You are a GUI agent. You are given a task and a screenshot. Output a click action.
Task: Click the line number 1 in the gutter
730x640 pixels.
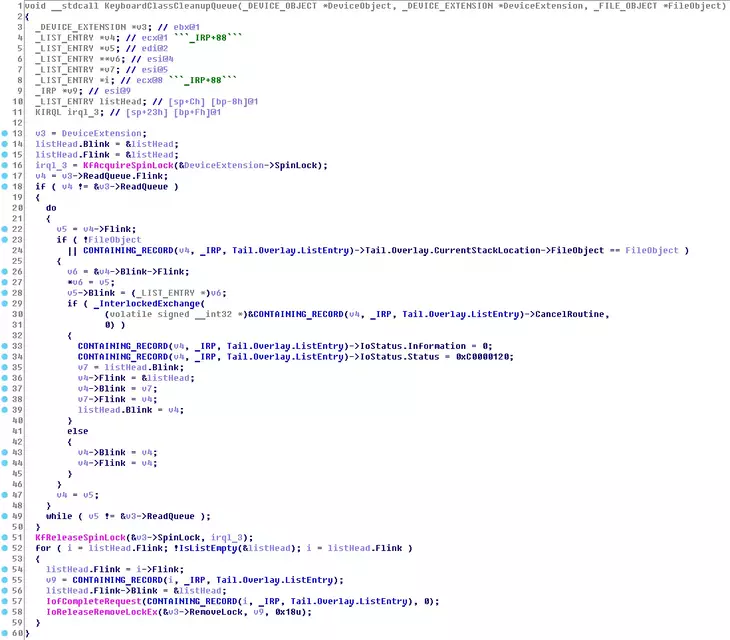20,6
